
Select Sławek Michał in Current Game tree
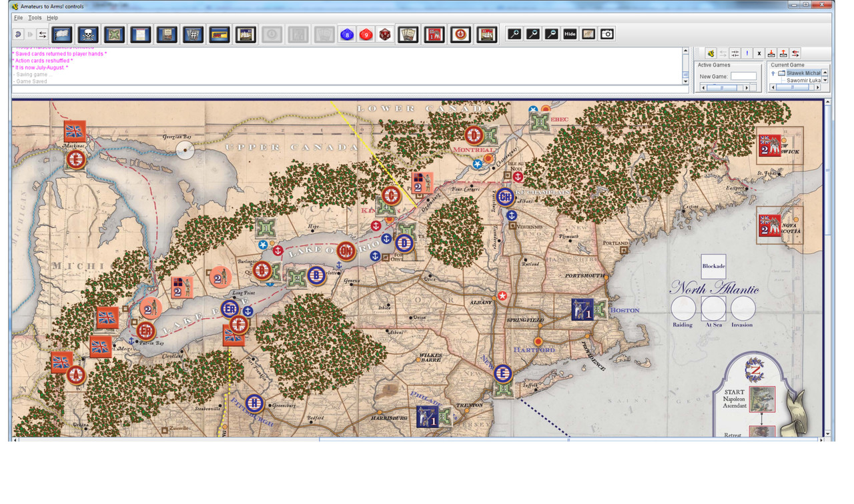click(803, 73)
